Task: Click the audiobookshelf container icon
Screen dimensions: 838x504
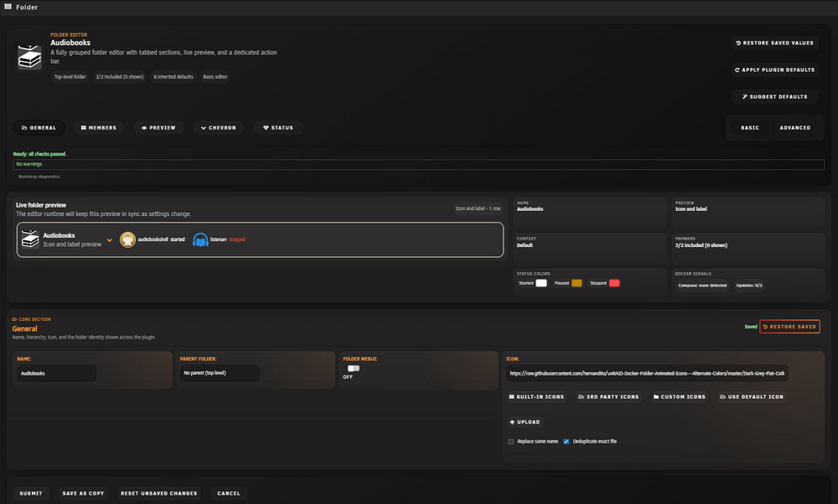Action: (x=127, y=239)
